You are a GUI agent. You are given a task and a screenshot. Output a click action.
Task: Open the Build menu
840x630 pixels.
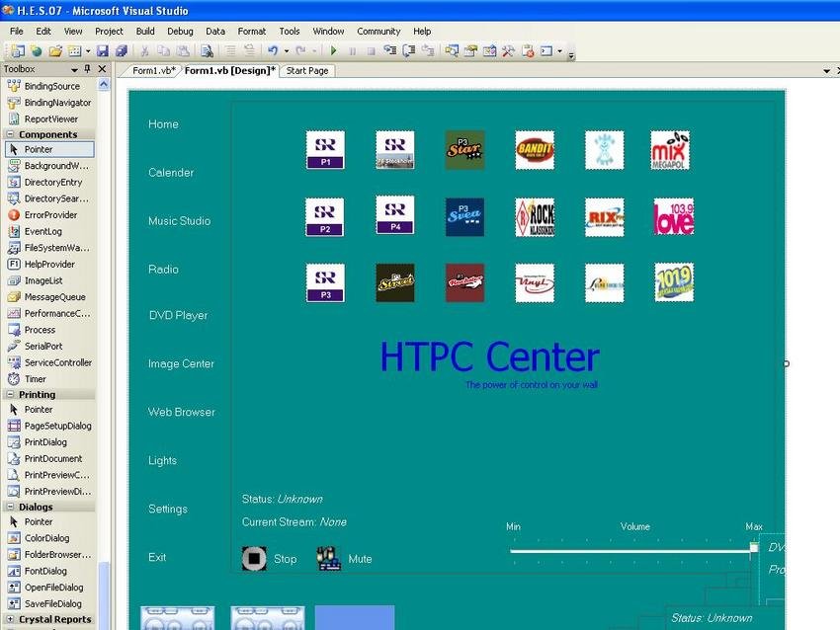(x=145, y=32)
